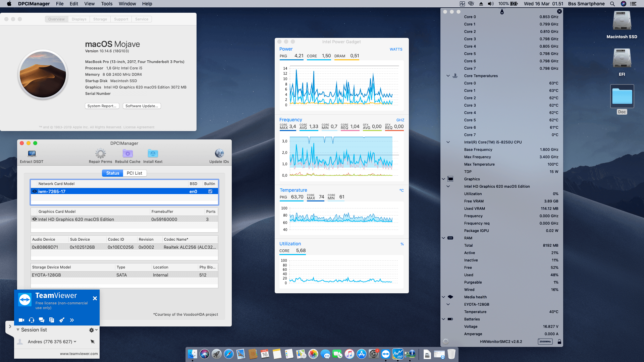
Task: Open Safari from the Dock
Action: 229,354
